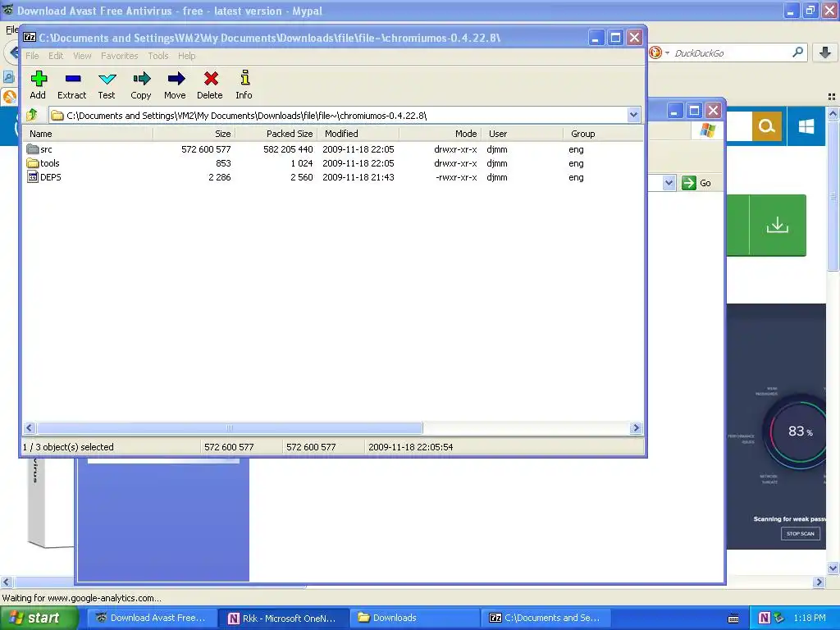This screenshot has width=840, height=630.
Task: Open the File menu in 7-Zip
Action: (32, 56)
